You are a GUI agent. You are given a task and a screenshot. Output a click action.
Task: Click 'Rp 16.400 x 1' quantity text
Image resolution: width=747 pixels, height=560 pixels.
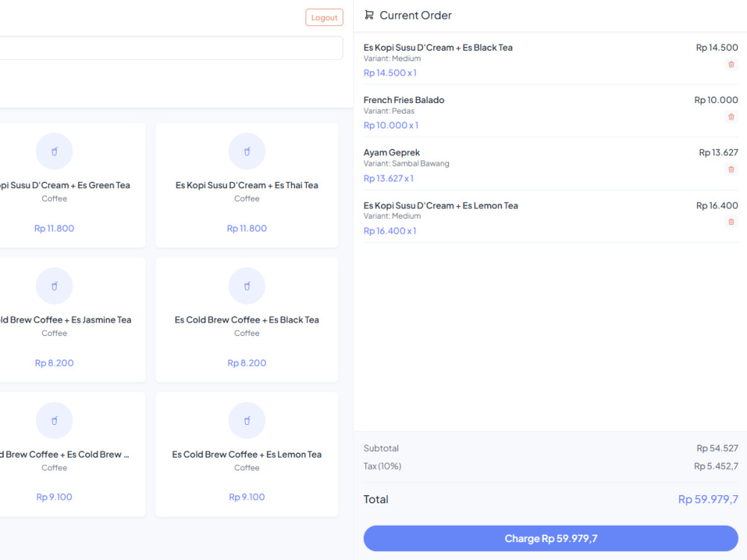point(390,231)
